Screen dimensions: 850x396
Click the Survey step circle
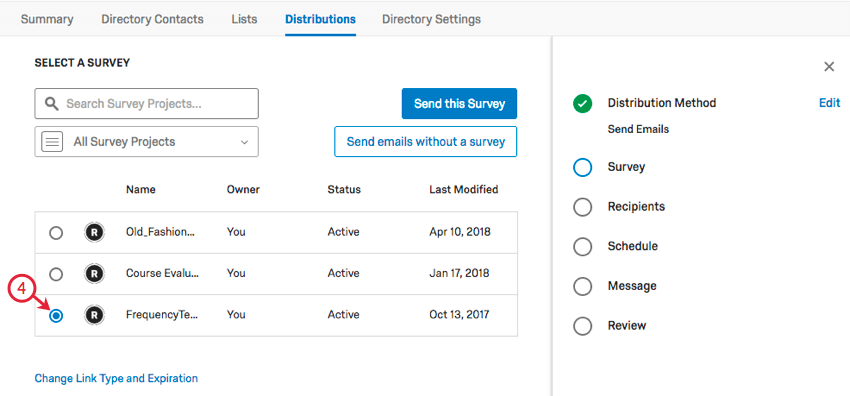tap(582, 167)
